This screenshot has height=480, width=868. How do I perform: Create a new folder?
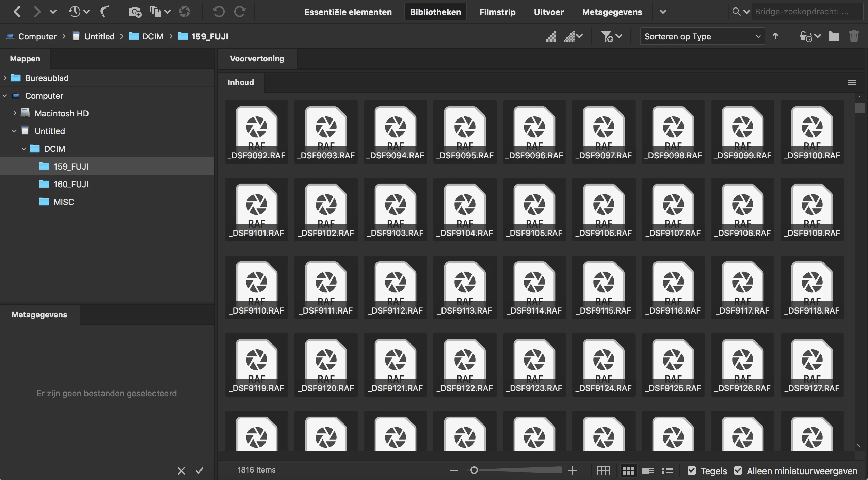[x=834, y=36]
